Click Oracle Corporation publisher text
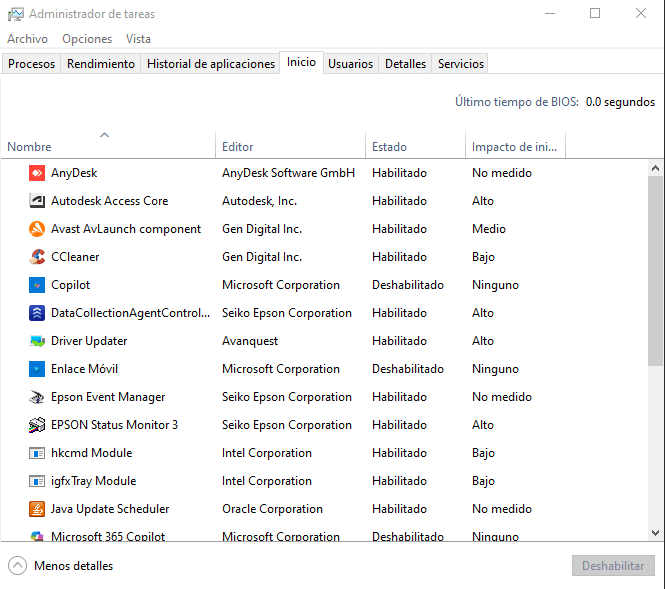The height and width of the screenshot is (589, 665). point(272,509)
